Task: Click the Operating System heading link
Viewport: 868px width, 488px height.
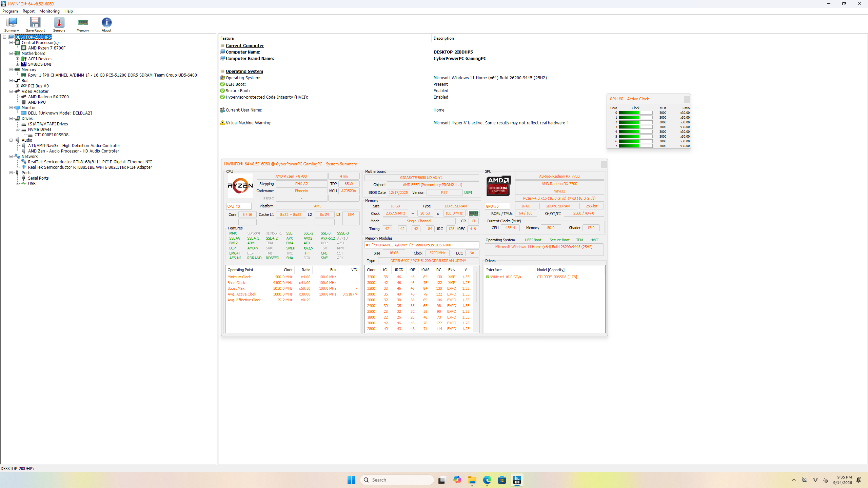Action: [x=244, y=72]
